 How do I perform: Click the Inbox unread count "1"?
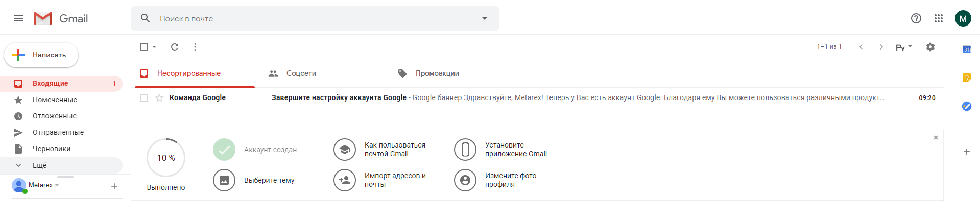tap(114, 83)
